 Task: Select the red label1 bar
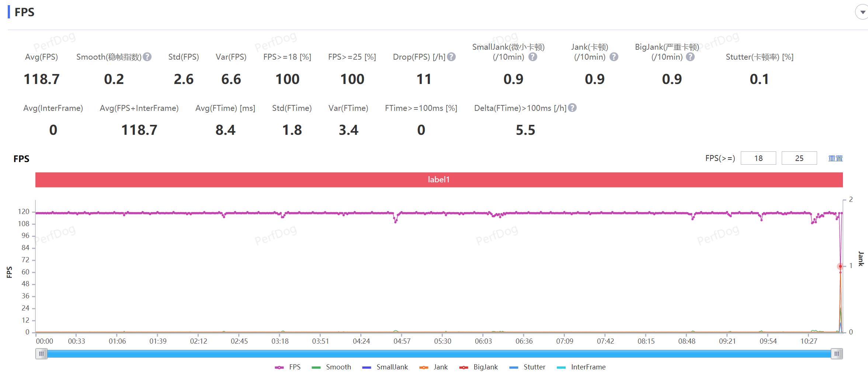tap(439, 180)
